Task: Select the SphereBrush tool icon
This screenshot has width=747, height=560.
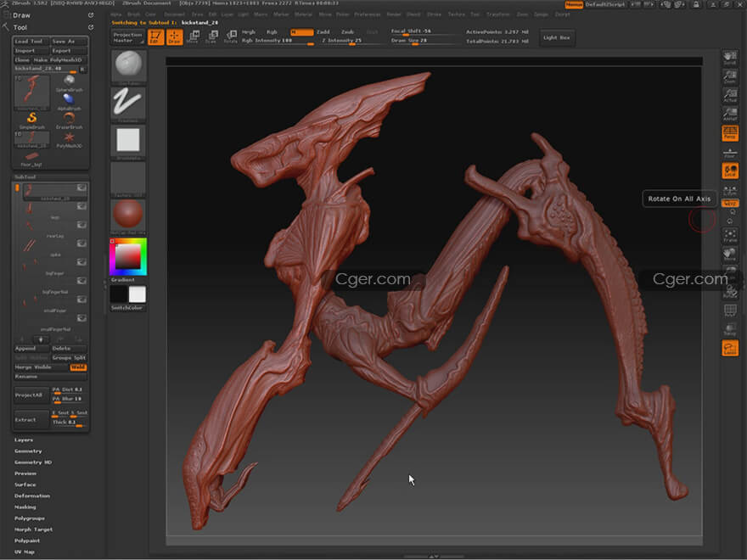Action: pyautogui.click(x=69, y=82)
